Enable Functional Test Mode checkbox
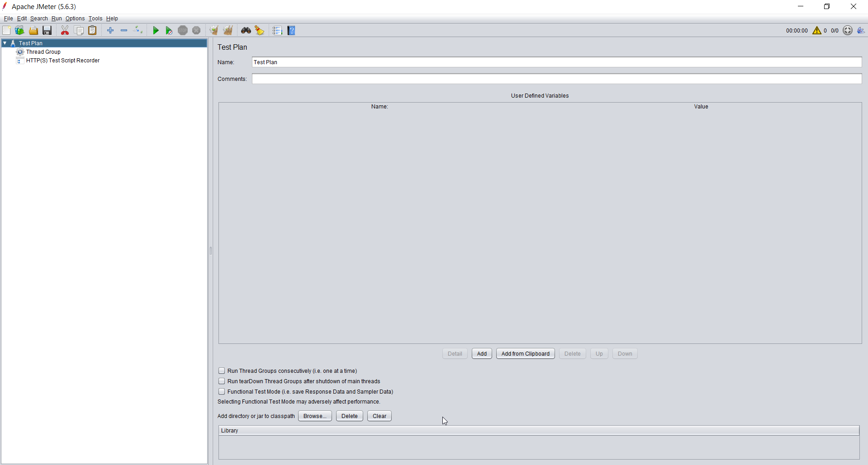Screen dimensions: 868x465 (x=222, y=392)
